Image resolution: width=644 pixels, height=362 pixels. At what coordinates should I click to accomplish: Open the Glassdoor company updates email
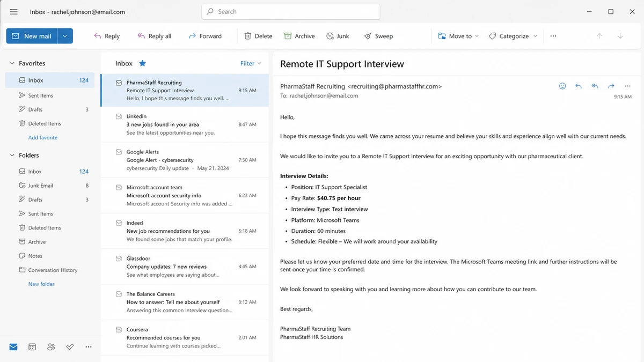tap(185, 267)
